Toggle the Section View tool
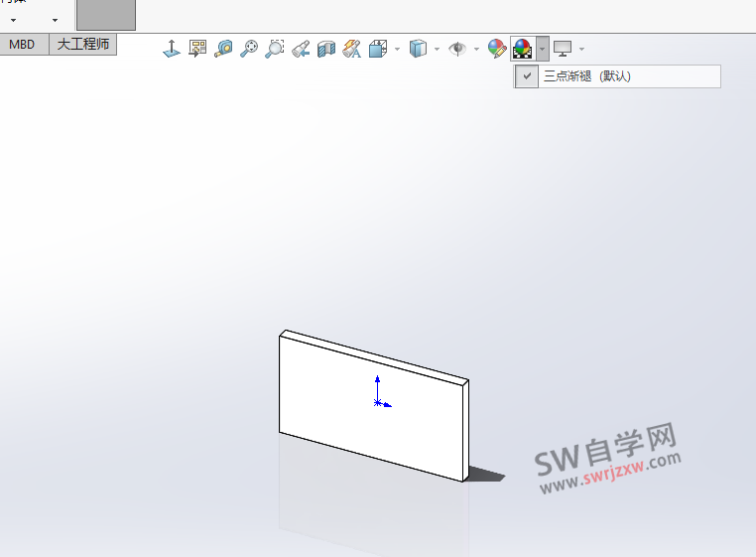 tap(326, 49)
